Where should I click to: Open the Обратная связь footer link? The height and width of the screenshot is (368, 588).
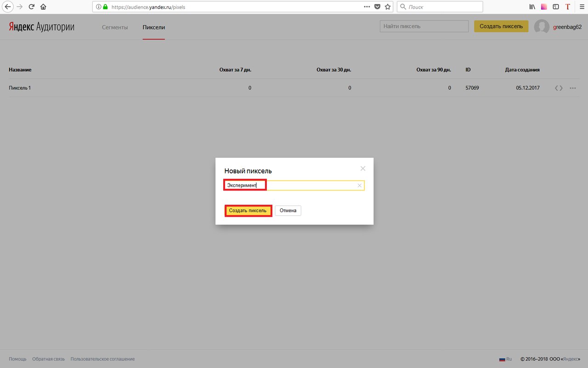click(49, 359)
